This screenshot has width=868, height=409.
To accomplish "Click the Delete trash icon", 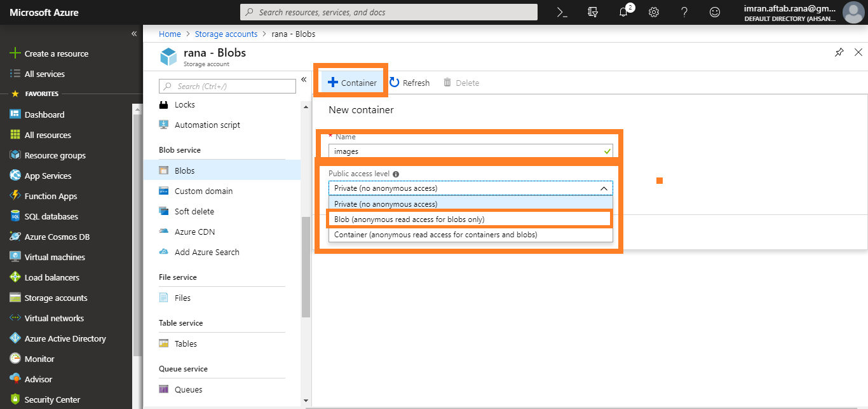I will [x=461, y=82].
